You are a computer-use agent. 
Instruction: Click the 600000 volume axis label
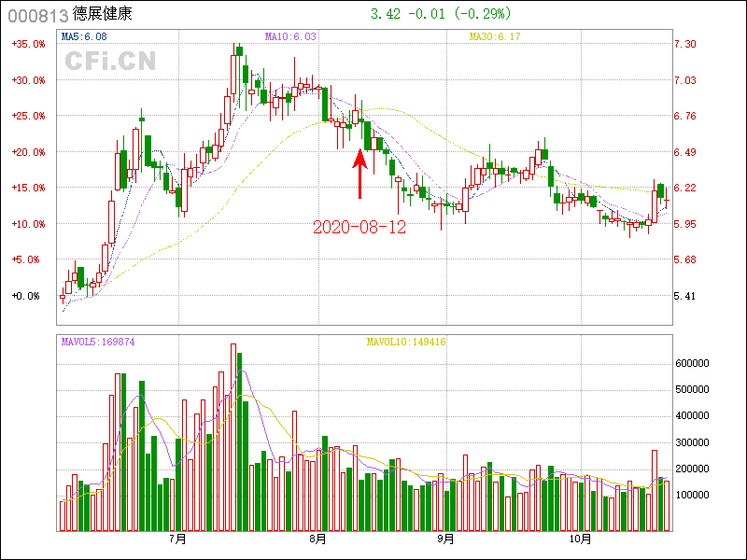695,363
